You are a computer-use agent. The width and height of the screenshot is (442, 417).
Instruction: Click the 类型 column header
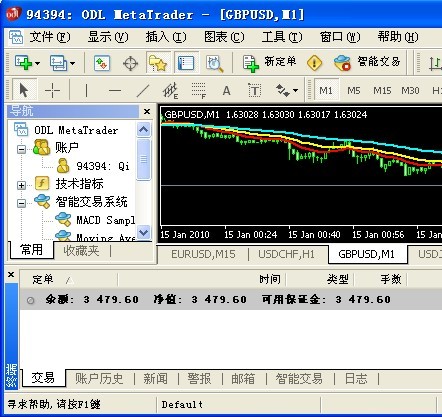tap(337, 279)
